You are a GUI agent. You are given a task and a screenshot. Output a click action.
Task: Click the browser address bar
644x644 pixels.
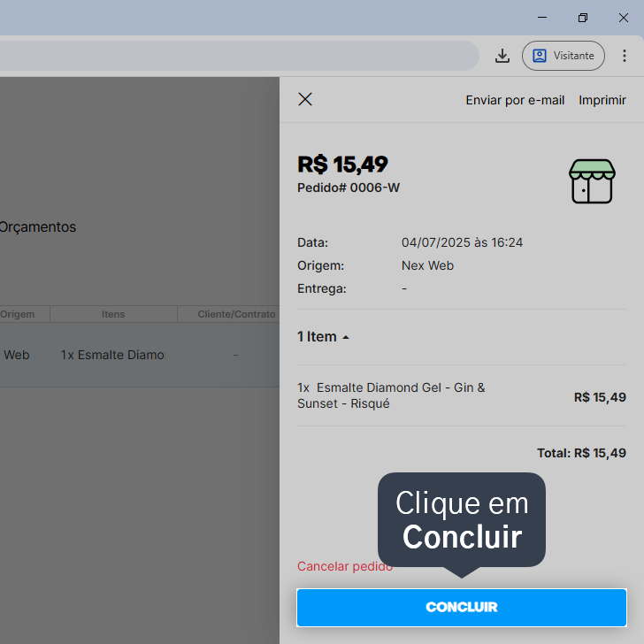pyautogui.click(x=238, y=56)
